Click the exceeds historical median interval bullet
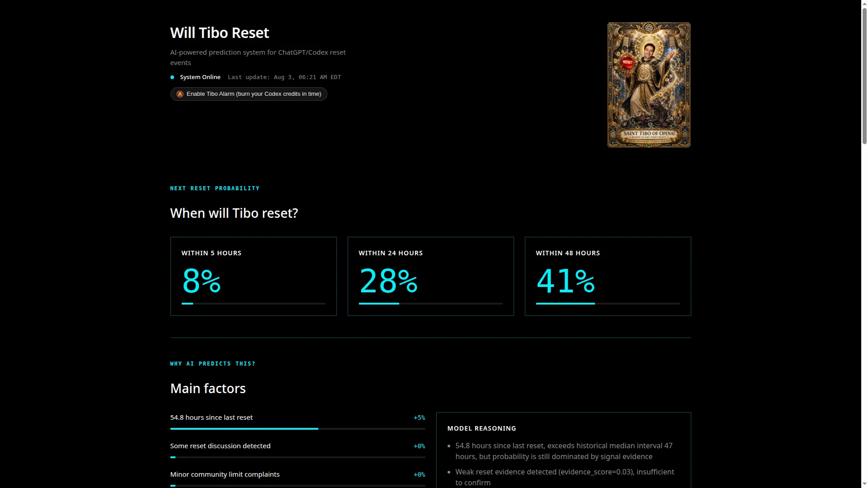 564,451
